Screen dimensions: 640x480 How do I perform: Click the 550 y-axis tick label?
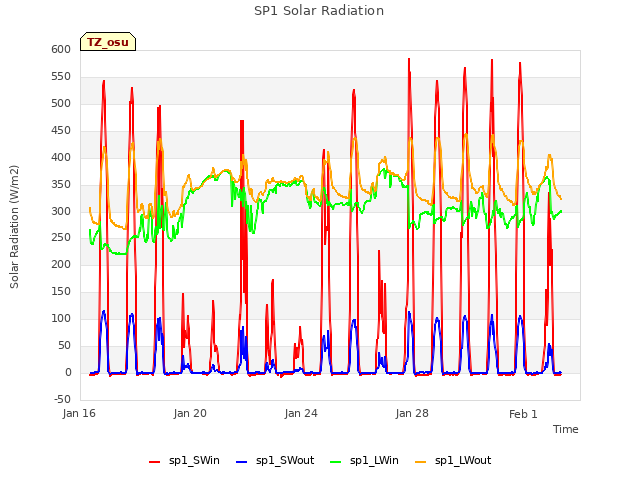(x=61, y=76)
